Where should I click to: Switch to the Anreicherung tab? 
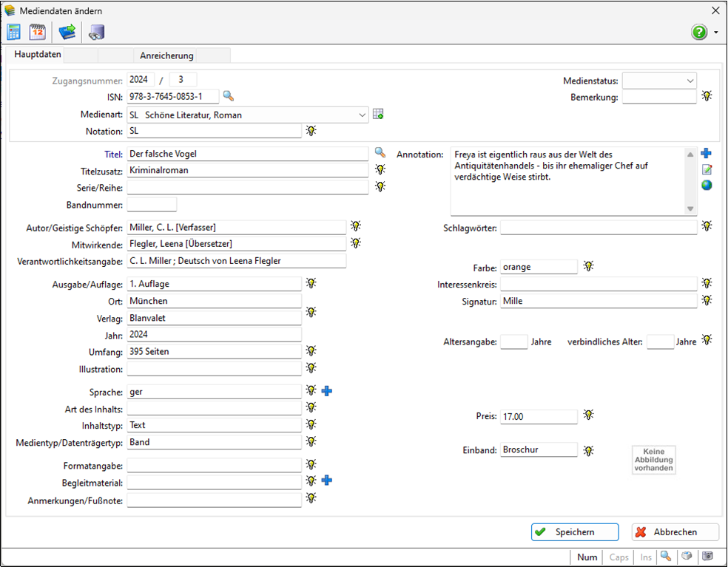166,55
